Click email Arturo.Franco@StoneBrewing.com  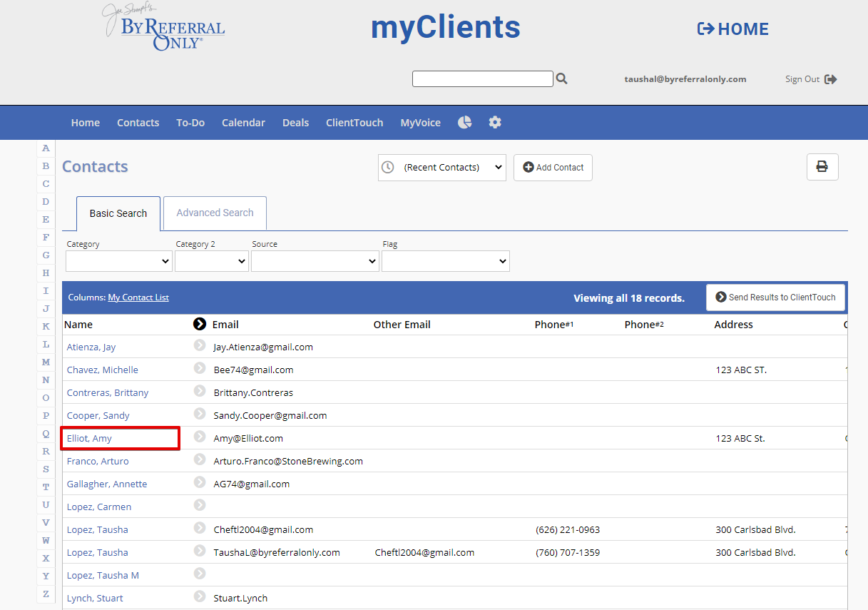[x=288, y=461]
